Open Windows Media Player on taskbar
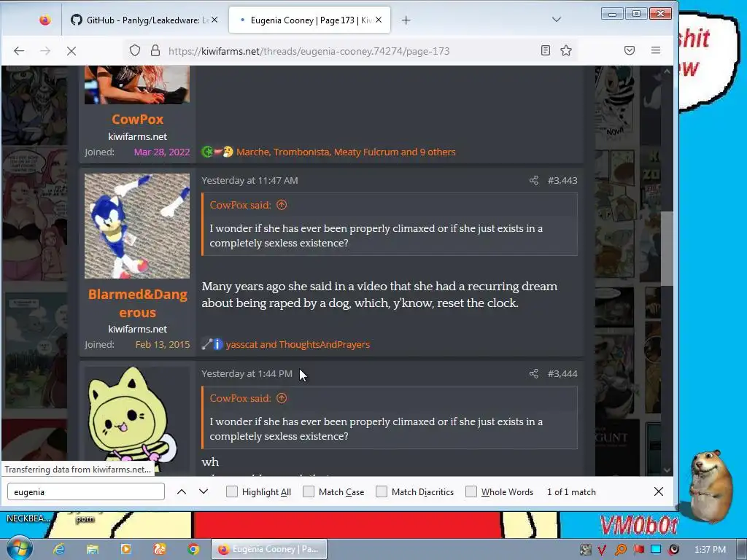747x560 pixels. tap(125, 549)
